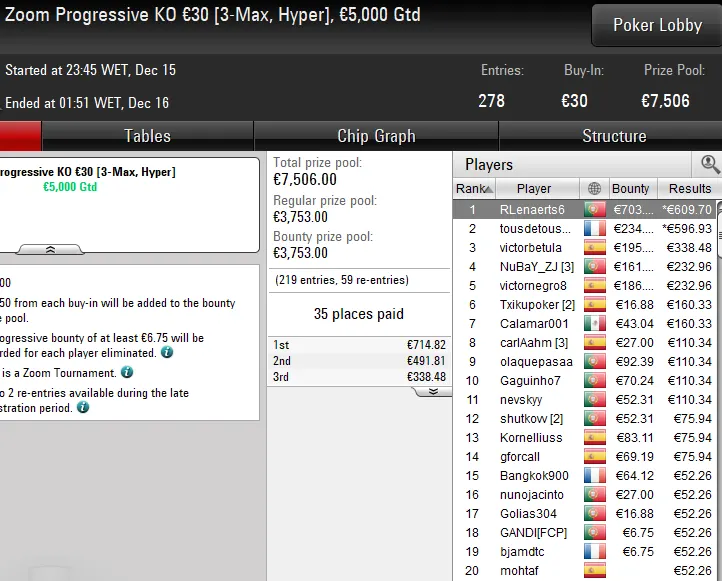Switch to the Tables tab
Image resolution: width=722 pixels, height=581 pixels.
(147, 136)
